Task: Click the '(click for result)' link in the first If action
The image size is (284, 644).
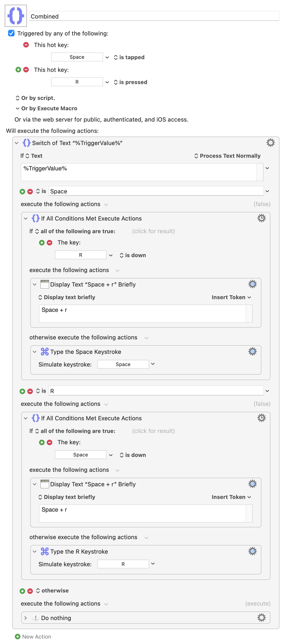Action: click(153, 231)
